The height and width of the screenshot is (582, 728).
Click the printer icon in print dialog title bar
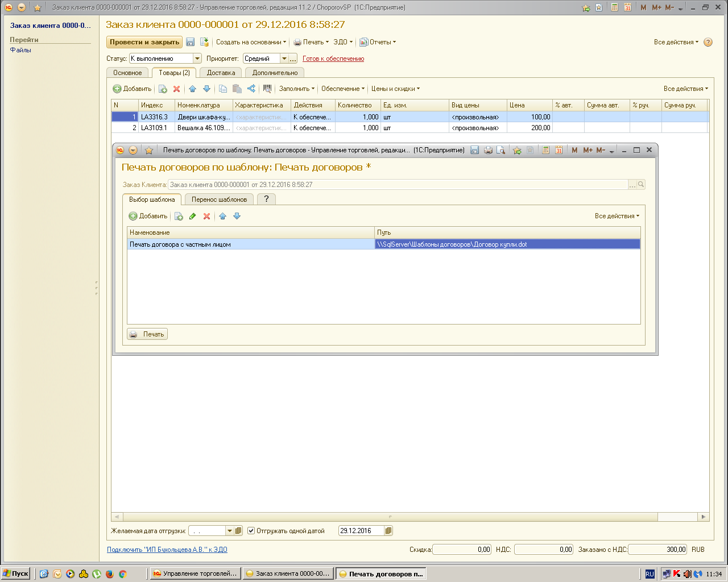pyautogui.click(x=488, y=150)
